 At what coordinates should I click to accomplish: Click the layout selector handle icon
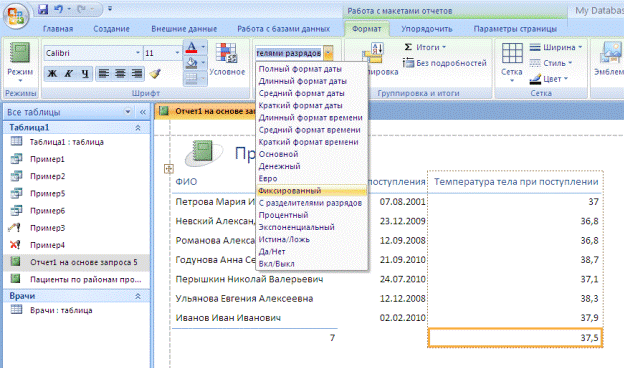(x=169, y=169)
